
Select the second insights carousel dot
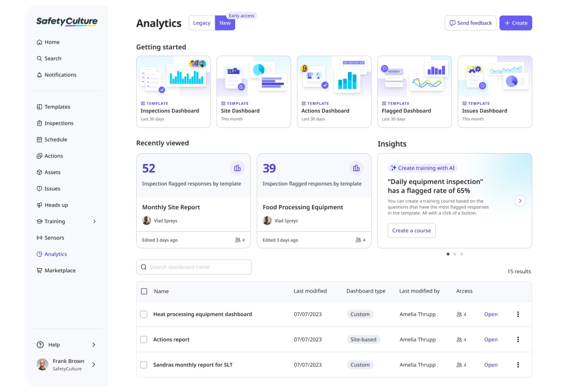455,254
